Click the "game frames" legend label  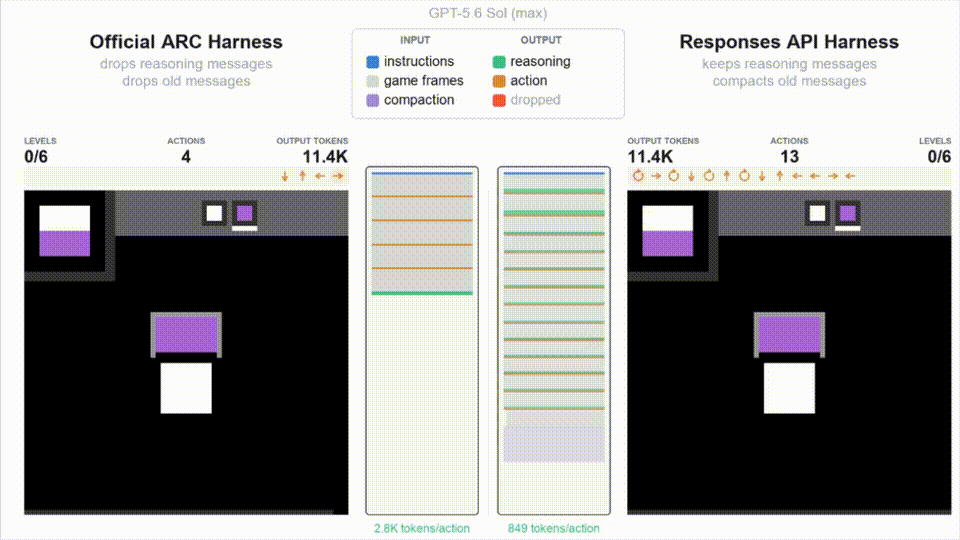point(424,80)
